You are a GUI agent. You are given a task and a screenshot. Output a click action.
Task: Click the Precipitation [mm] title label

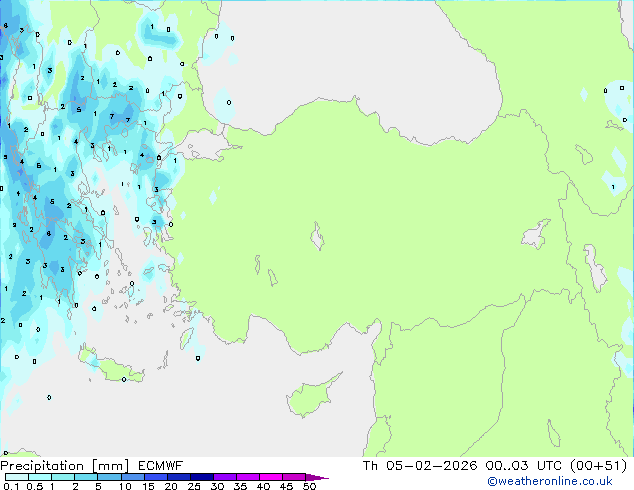[61, 465]
